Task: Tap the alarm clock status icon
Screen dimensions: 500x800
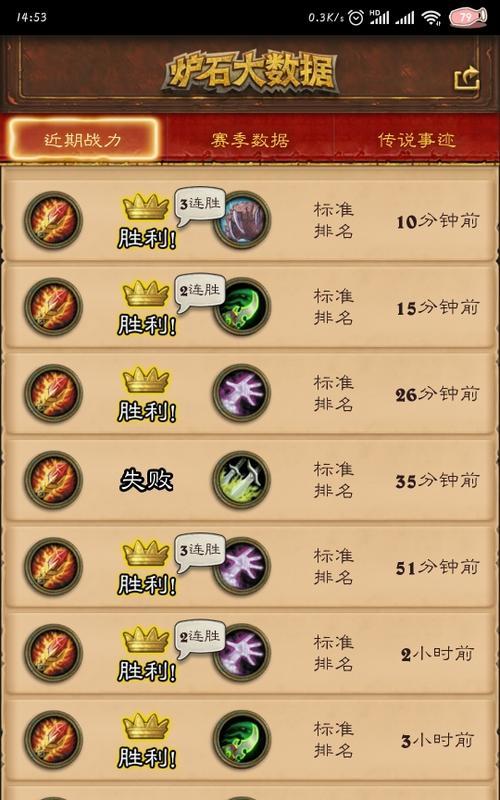Action: click(x=356, y=18)
